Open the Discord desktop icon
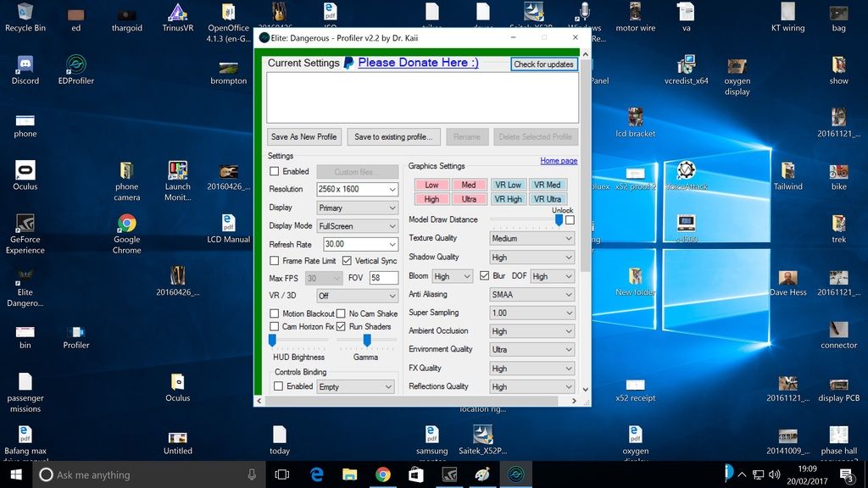868x488 pixels. (x=25, y=69)
